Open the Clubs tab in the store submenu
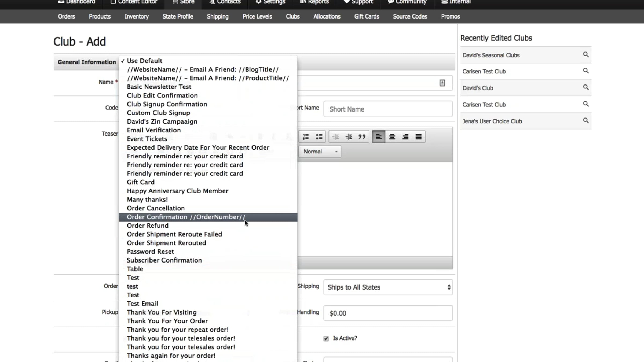Screen dimensions: 644x362 click(x=292, y=16)
